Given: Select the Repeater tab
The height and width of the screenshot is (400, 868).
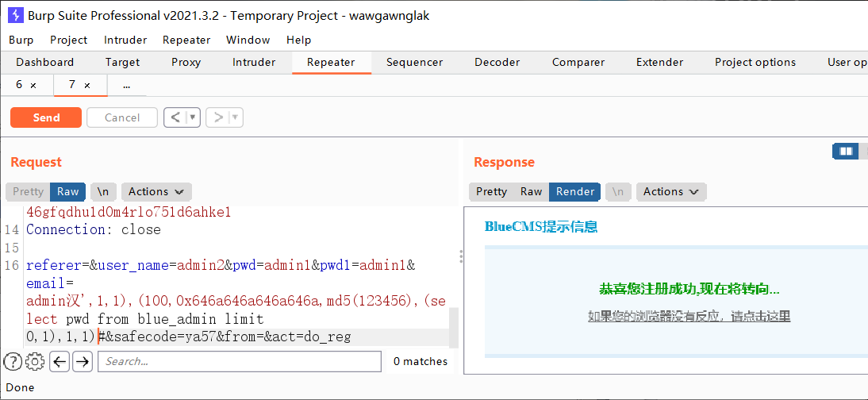Looking at the screenshot, I should [331, 62].
